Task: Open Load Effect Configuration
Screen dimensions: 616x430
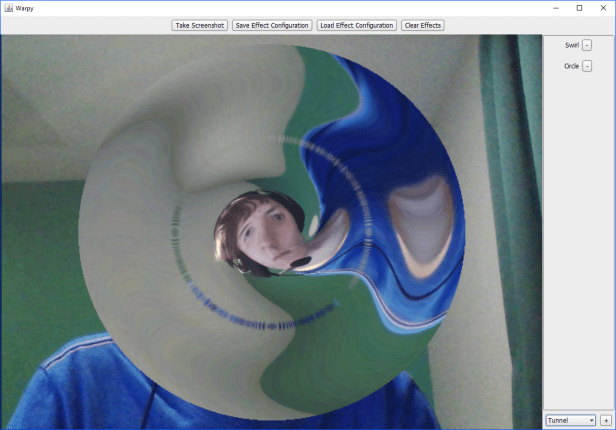Action: (356, 26)
